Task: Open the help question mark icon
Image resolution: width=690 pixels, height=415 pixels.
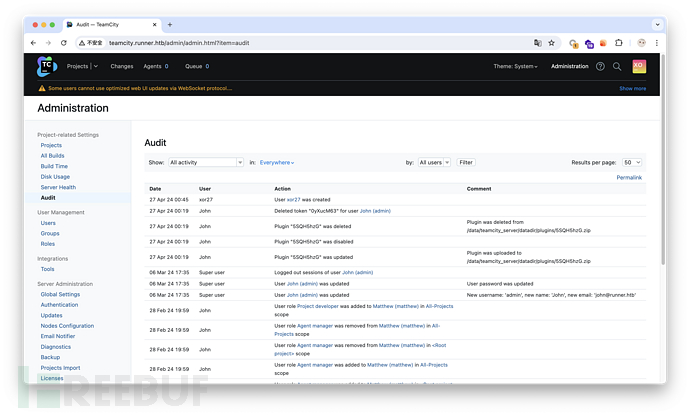Action: click(x=600, y=66)
